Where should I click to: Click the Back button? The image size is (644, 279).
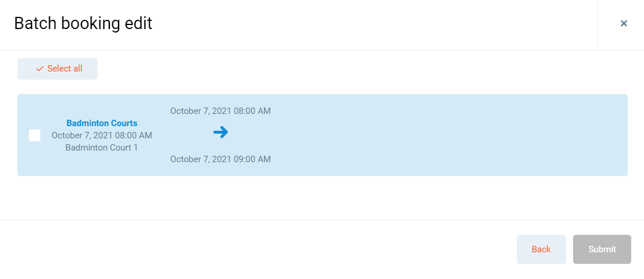[541, 249]
